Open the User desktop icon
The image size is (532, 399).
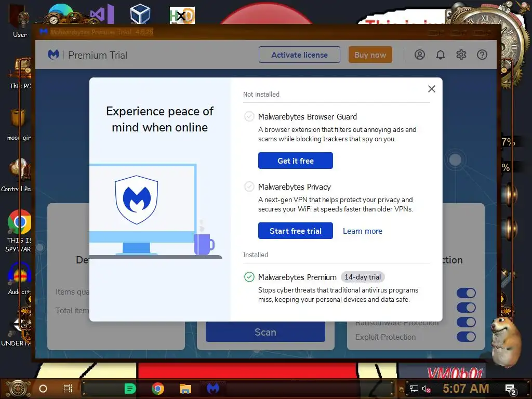20,20
